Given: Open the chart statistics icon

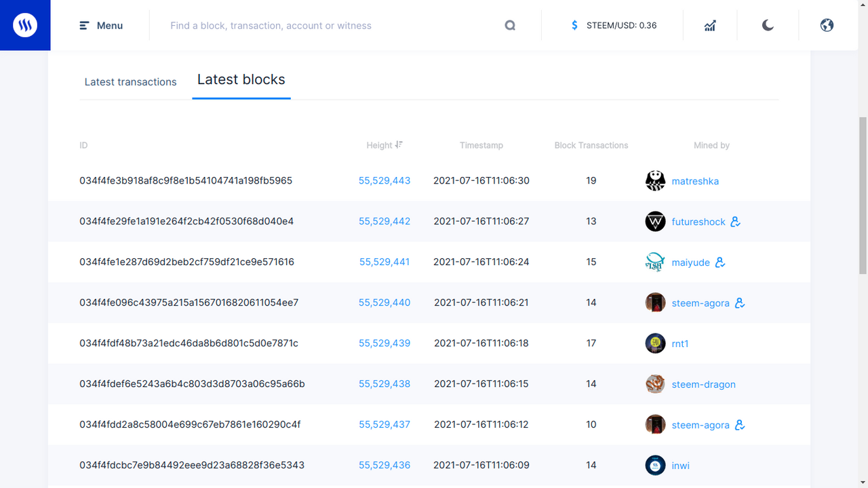Looking at the screenshot, I should 710,26.
